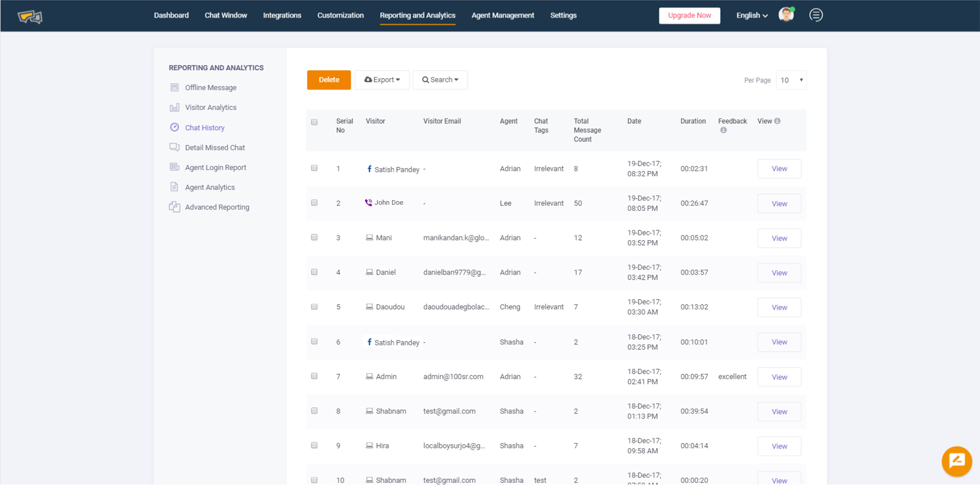Open the Agent Management menu
The image size is (980, 485).
(x=503, y=15)
